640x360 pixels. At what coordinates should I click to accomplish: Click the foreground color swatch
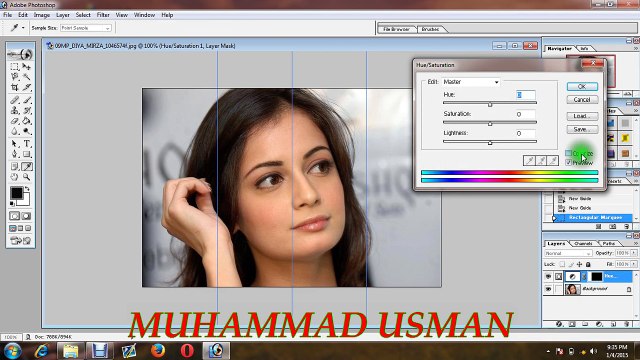tap(16, 193)
